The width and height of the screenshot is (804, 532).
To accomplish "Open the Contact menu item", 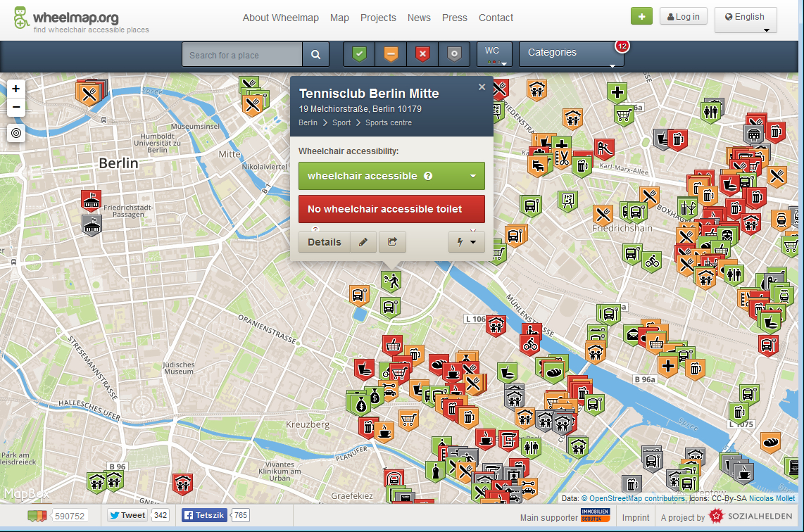I will pyautogui.click(x=496, y=18).
